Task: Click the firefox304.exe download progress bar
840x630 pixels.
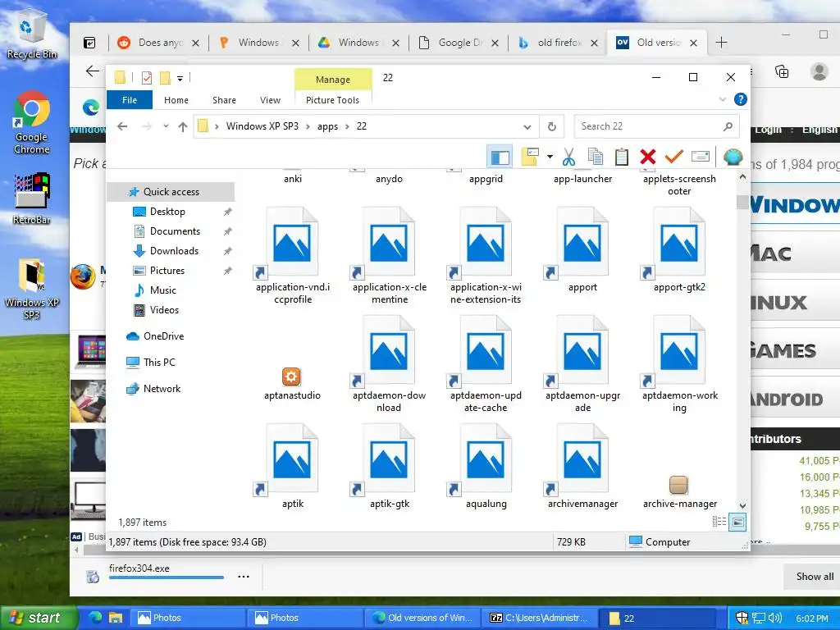Action: (166, 577)
